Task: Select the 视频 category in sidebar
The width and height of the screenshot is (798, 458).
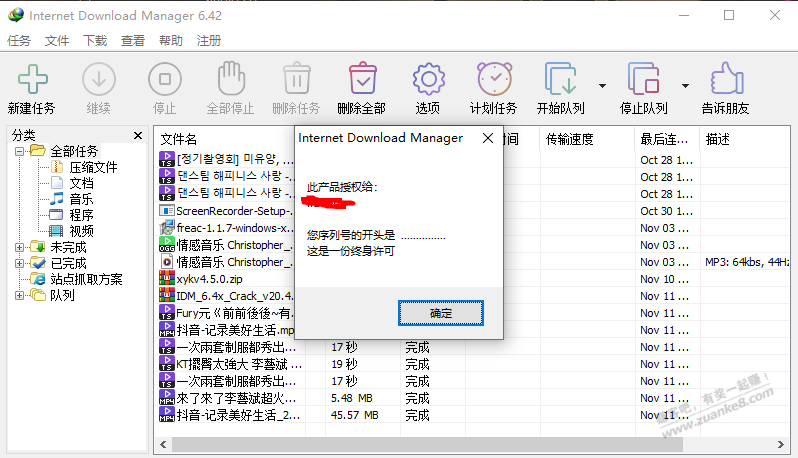Action: pyautogui.click(x=81, y=231)
